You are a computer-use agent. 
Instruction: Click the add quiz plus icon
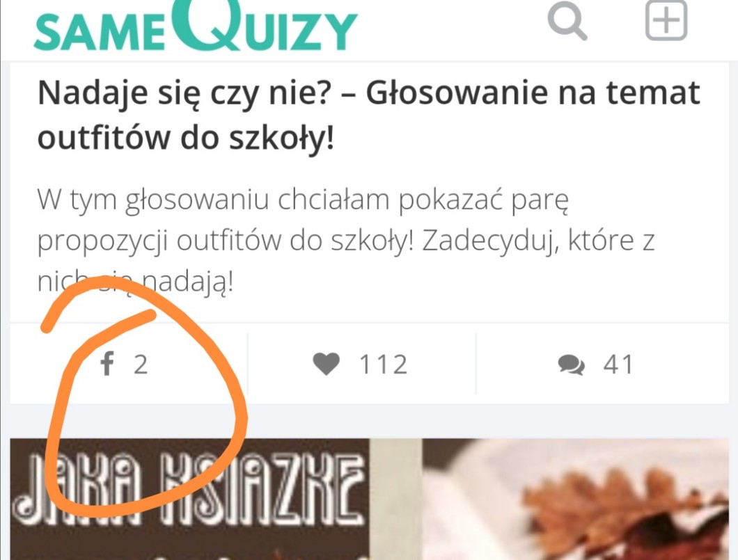tap(666, 20)
